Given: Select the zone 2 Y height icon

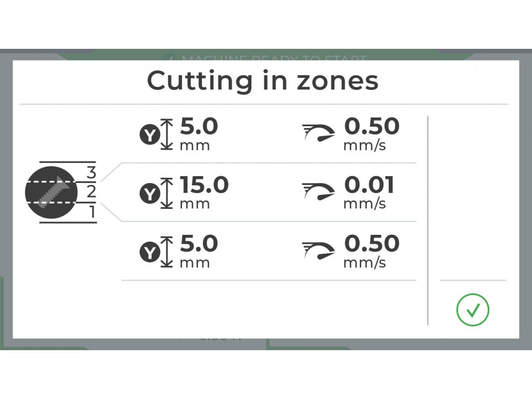Looking at the screenshot, I should click(156, 193).
